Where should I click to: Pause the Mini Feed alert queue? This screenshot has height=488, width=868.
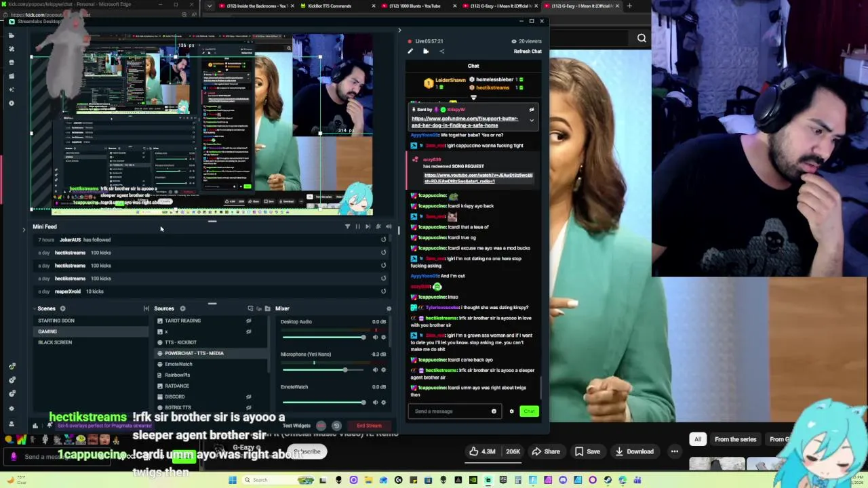(x=357, y=226)
